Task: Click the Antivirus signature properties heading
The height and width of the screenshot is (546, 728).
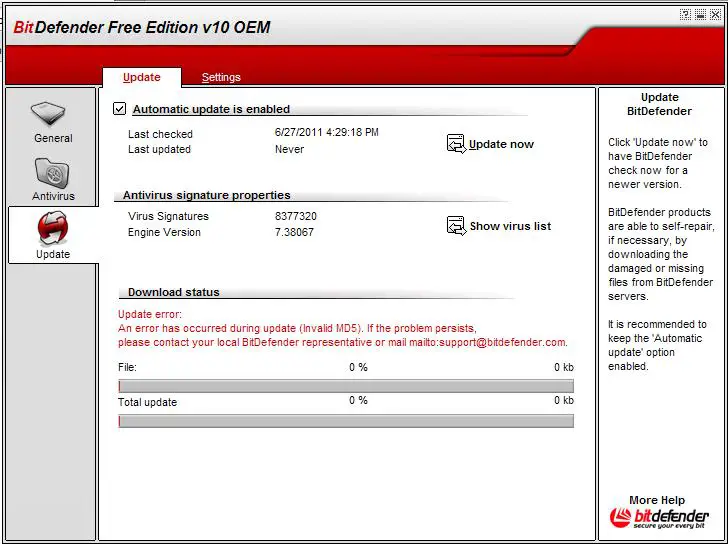Action: point(207,195)
